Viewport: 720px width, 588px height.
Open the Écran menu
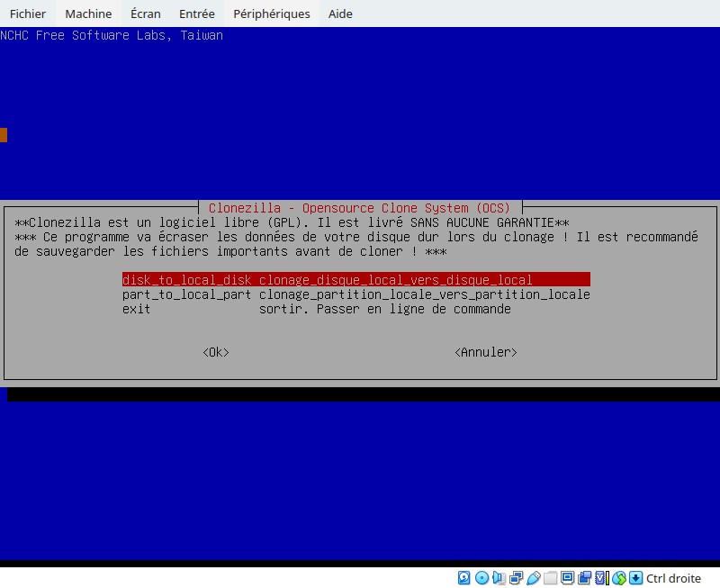tap(146, 14)
